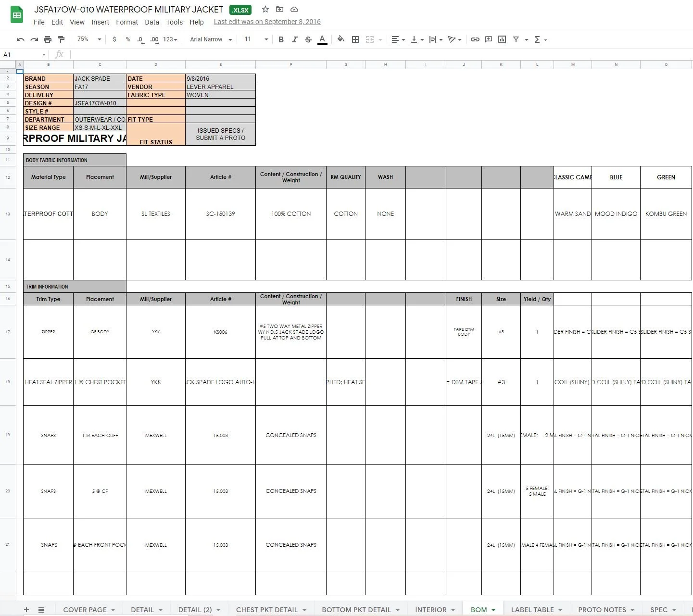The height and width of the screenshot is (616, 693).
Task: Open the Format menu
Action: pos(127,22)
